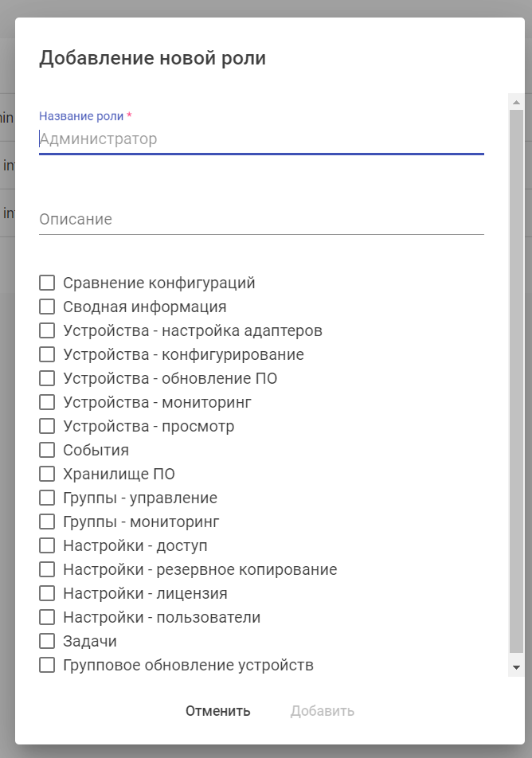Select Устройства - конфигурирование checkbox
Viewport: 532px width, 758px height.
pyautogui.click(x=48, y=354)
